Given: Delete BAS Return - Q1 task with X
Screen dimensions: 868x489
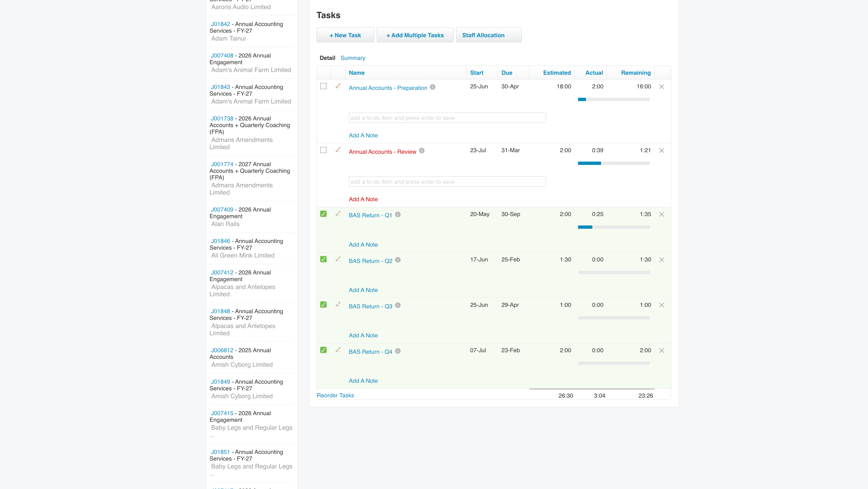Looking at the screenshot, I should point(662,214).
